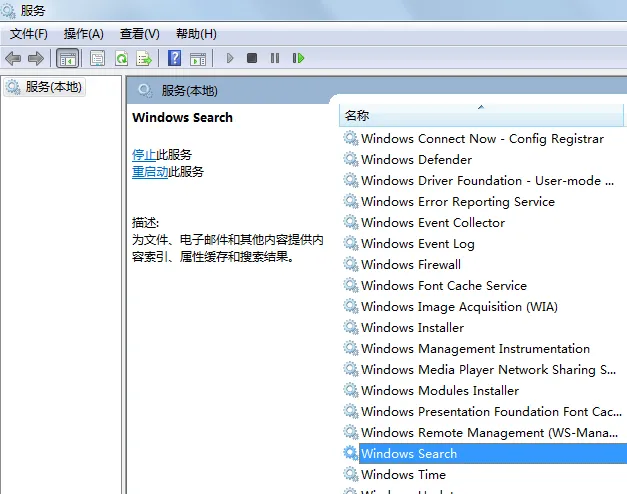Click the 重启动 service link

150,172
